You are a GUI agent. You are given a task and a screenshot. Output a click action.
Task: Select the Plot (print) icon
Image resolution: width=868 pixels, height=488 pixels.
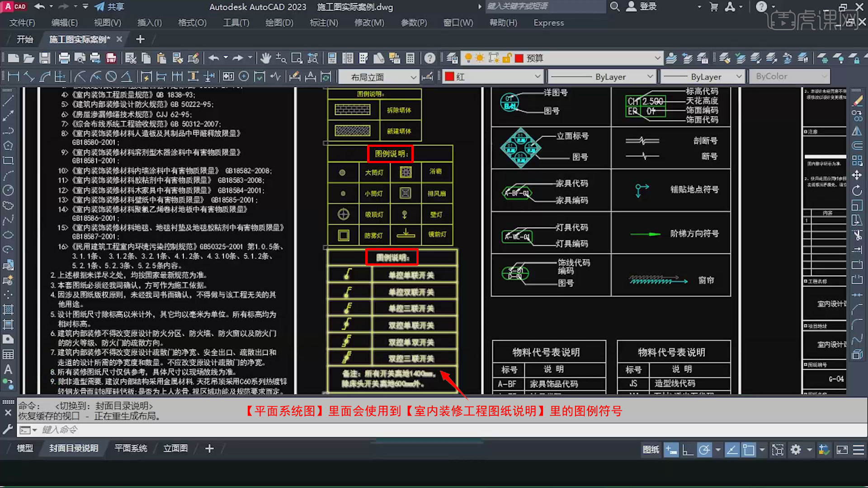coord(64,58)
